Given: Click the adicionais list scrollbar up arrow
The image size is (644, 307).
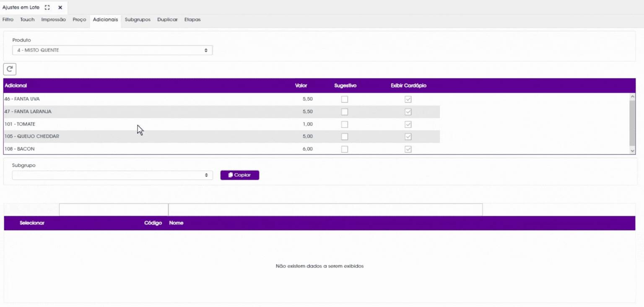Looking at the screenshot, I should (x=632, y=96).
